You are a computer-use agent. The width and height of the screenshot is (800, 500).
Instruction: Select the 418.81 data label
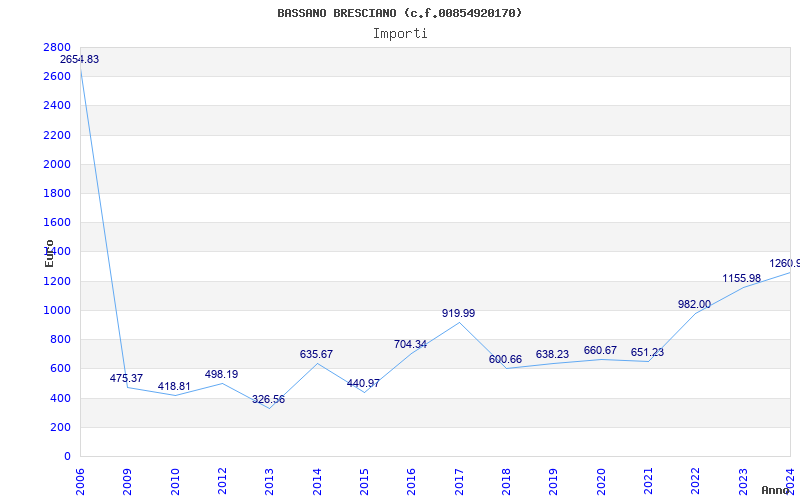(x=174, y=387)
